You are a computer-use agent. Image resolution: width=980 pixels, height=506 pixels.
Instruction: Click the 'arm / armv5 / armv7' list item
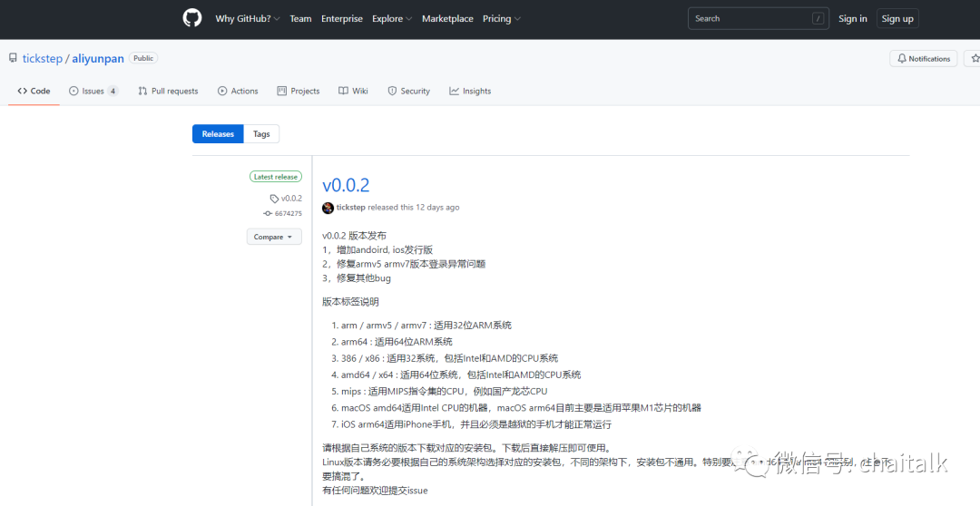426,326
